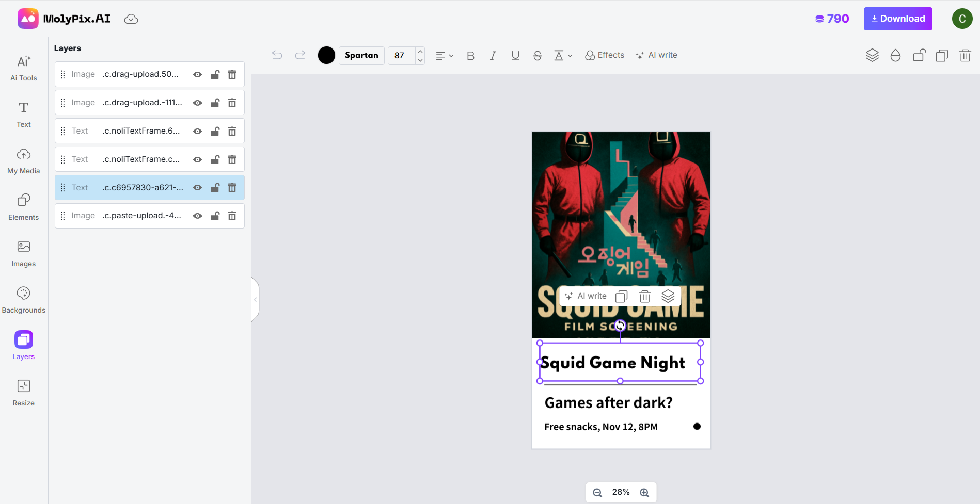The width and height of the screenshot is (980, 504).
Task: Toggle italic formatting
Action: click(x=493, y=56)
